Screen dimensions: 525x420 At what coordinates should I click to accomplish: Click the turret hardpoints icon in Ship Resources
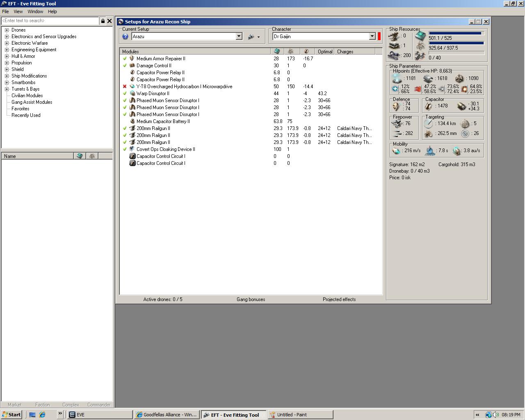(x=394, y=36)
